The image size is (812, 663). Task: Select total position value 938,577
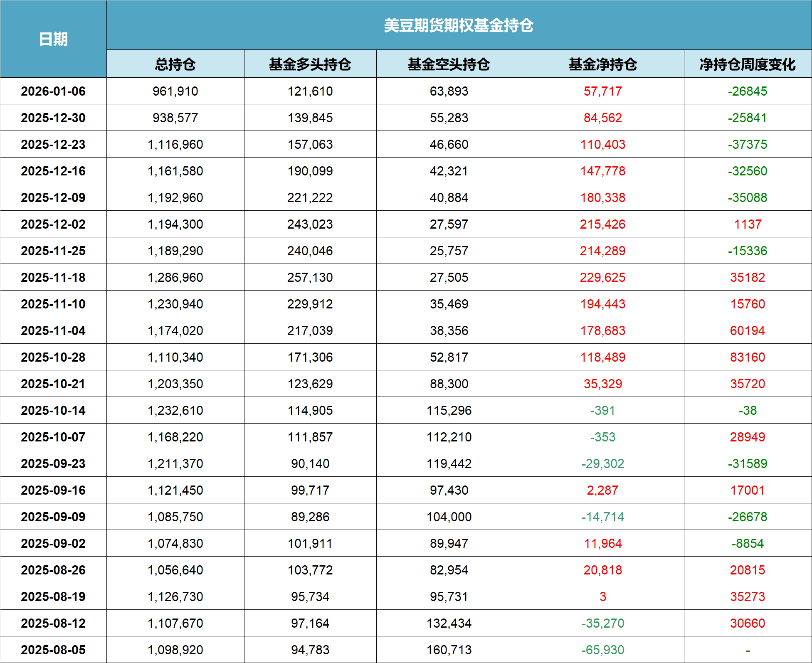175,118
